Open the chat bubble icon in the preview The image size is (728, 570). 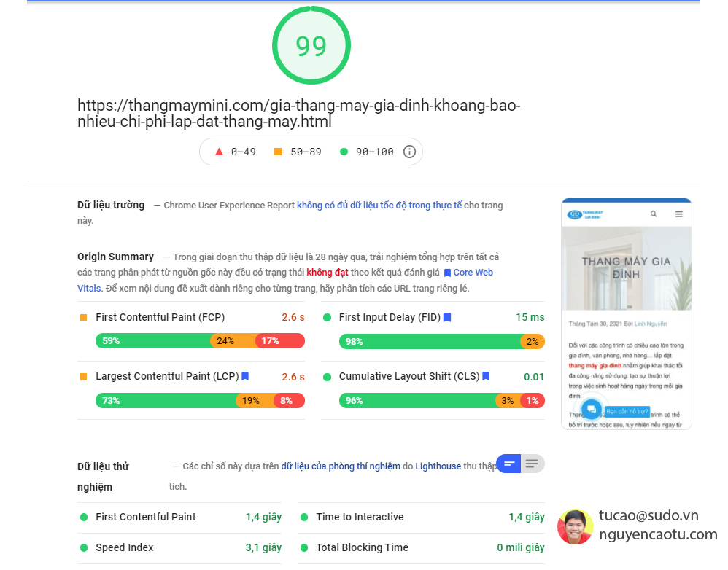click(x=591, y=409)
